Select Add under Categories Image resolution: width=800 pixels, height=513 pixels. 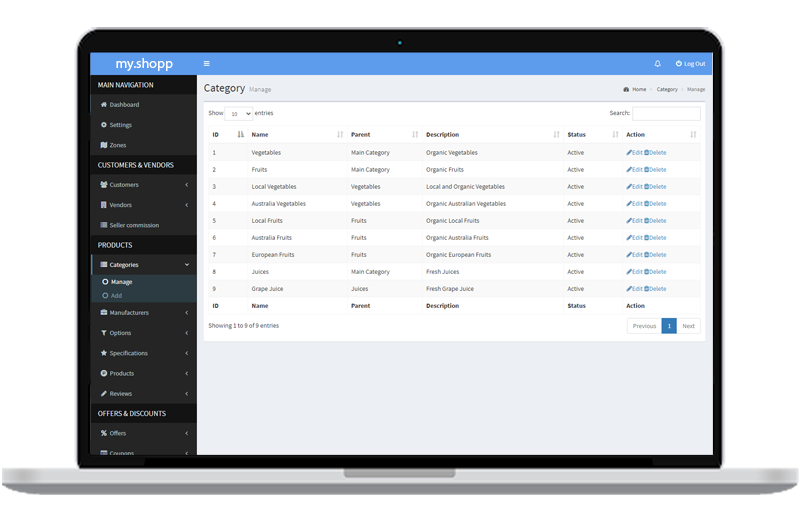pyautogui.click(x=116, y=296)
